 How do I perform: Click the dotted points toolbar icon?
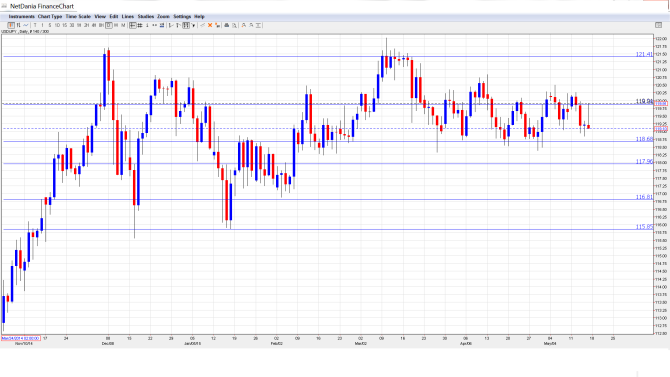(155, 25)
